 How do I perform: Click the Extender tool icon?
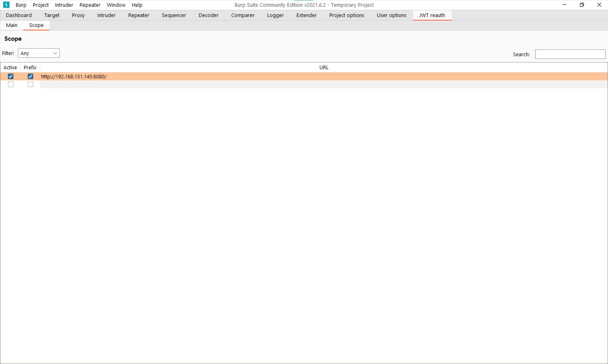[306, 15]
